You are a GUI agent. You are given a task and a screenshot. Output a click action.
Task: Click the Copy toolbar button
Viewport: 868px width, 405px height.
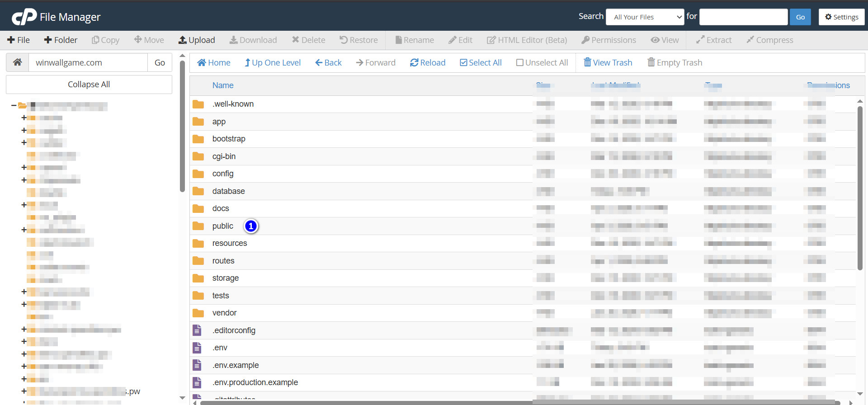click(106, 40)
